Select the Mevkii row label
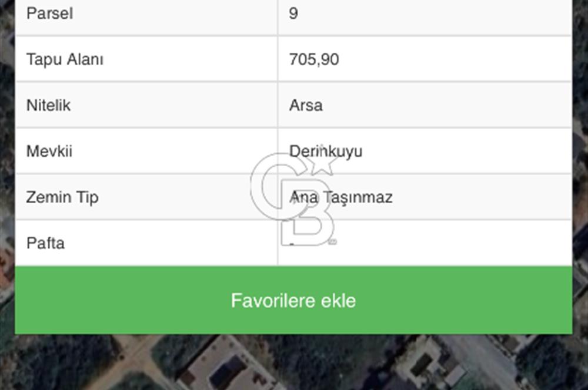Screen dimensions: 588x390 pyautogui.click(x=49, y=151)
